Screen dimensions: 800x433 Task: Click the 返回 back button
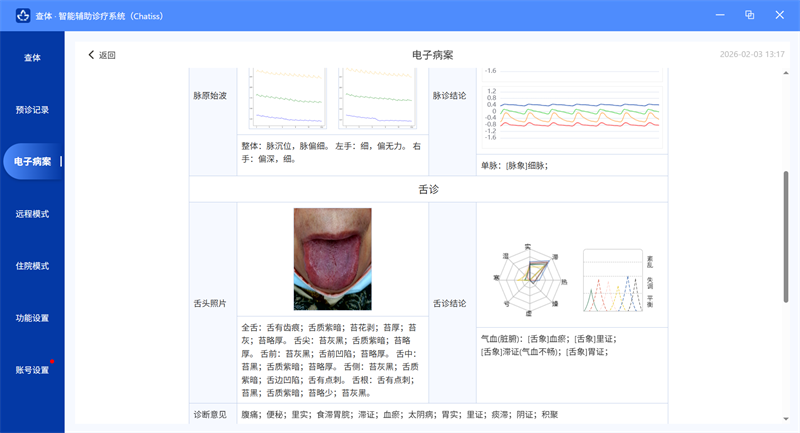[x=102, y=55]
